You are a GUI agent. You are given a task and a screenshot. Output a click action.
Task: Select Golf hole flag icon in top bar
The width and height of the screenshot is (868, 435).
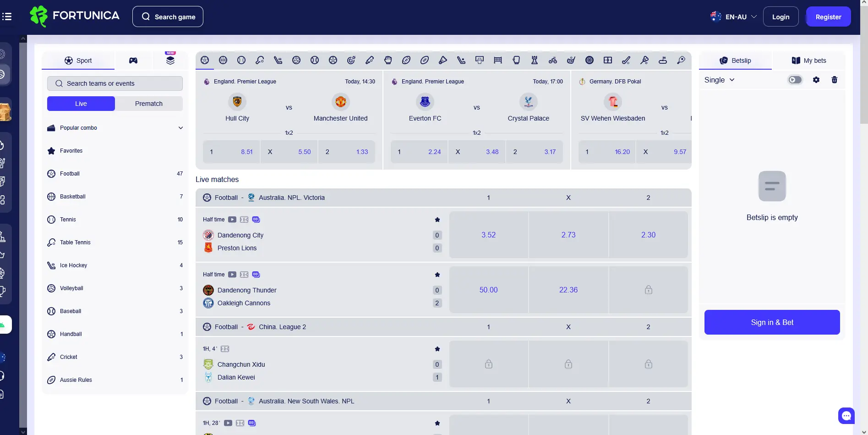click(663, 60)
